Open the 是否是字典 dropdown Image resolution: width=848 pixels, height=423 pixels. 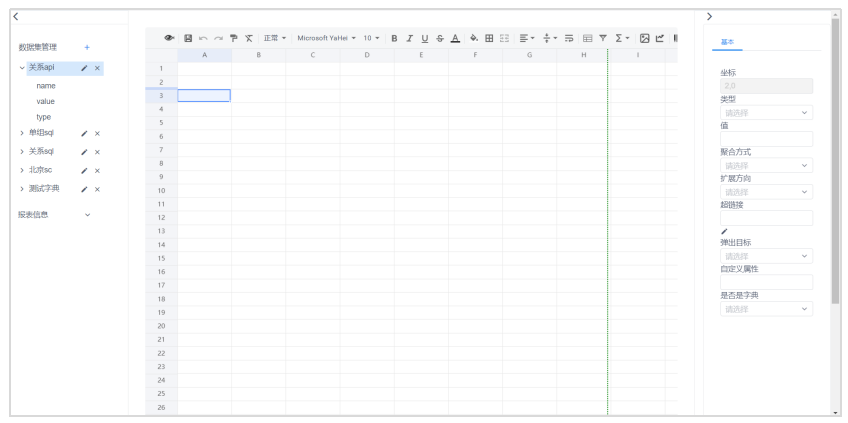[x=766, y=309]
